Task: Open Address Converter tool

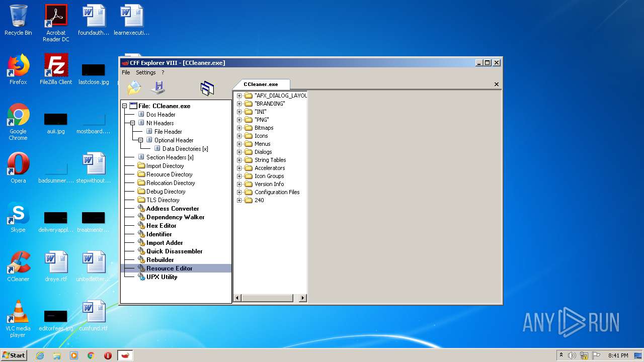Action: coord(172,209)
